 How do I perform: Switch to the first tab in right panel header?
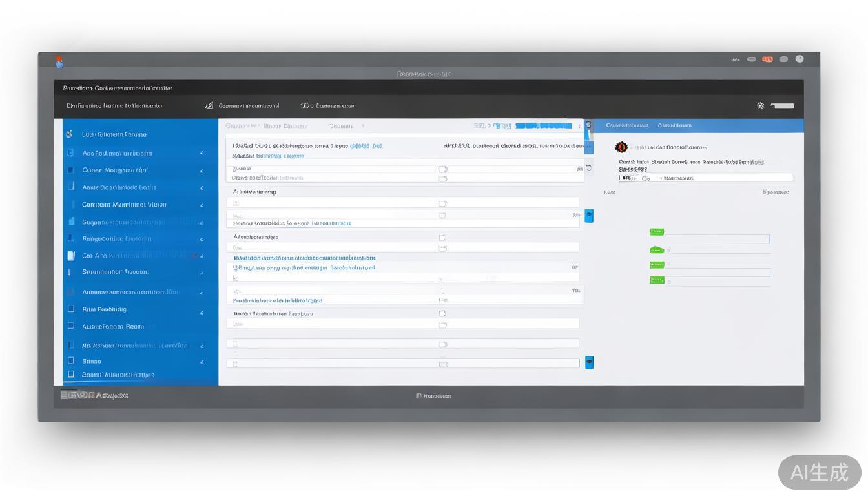[626, 125]
